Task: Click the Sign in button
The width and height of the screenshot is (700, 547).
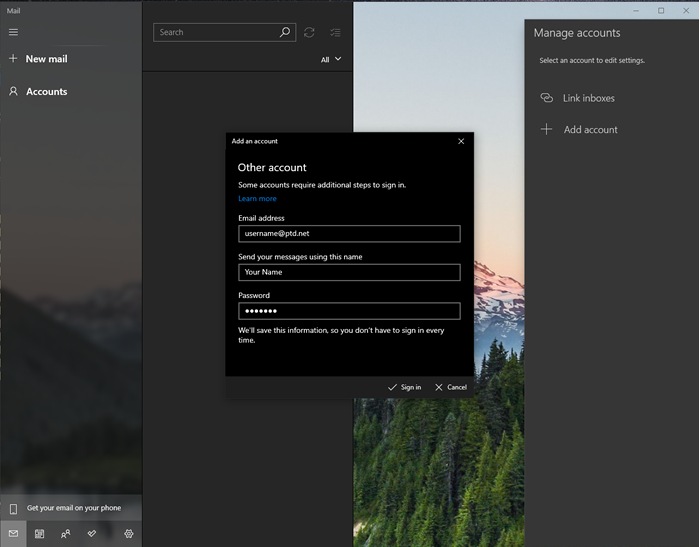Action: (x=404, y=387)
